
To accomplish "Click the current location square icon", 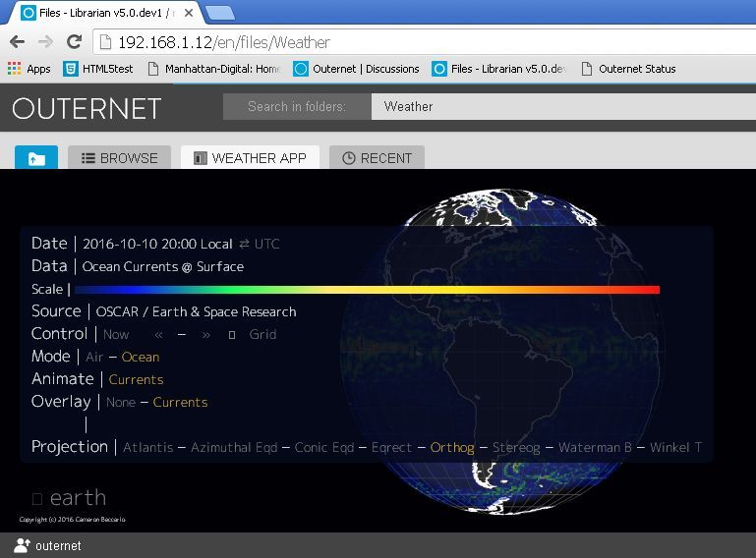I will 232,335.
